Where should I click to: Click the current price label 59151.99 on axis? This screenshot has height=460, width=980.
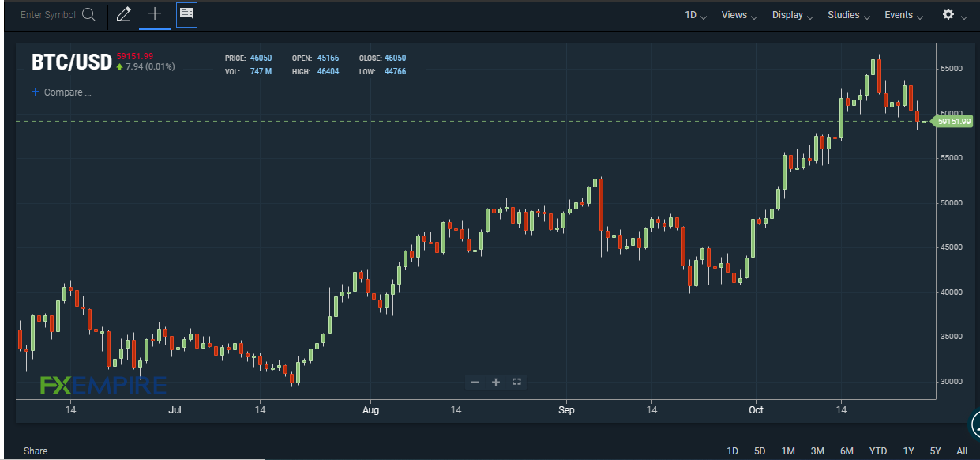[955, 122]
